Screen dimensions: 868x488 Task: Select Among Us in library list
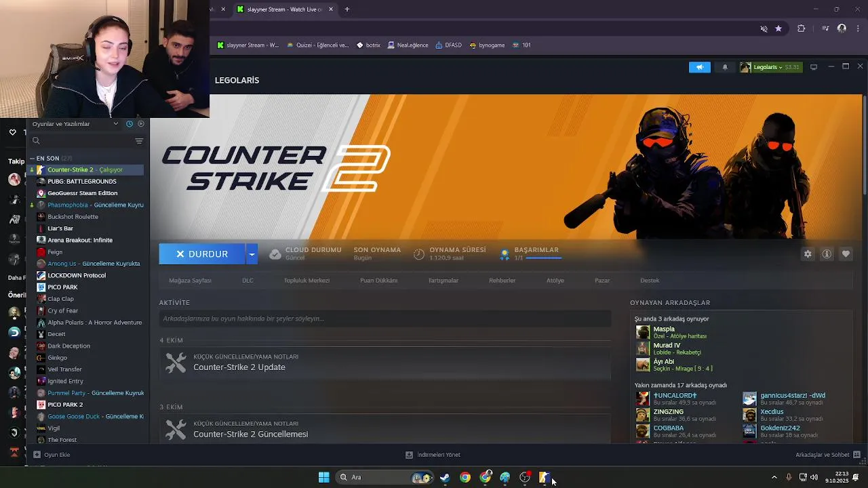[x=85, y=264]
